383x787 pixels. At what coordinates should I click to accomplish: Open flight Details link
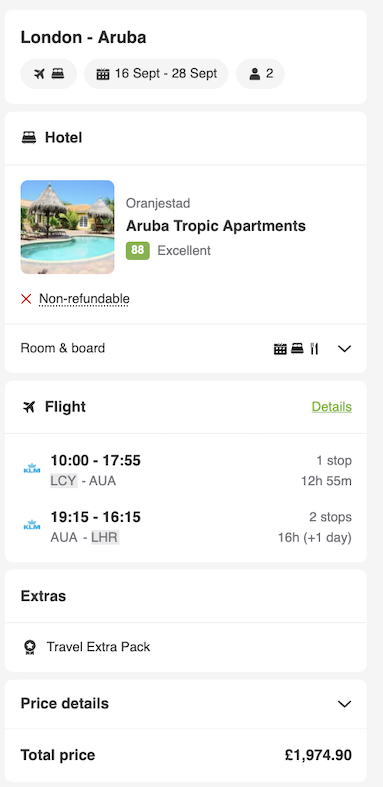click(x=332, y=407)
